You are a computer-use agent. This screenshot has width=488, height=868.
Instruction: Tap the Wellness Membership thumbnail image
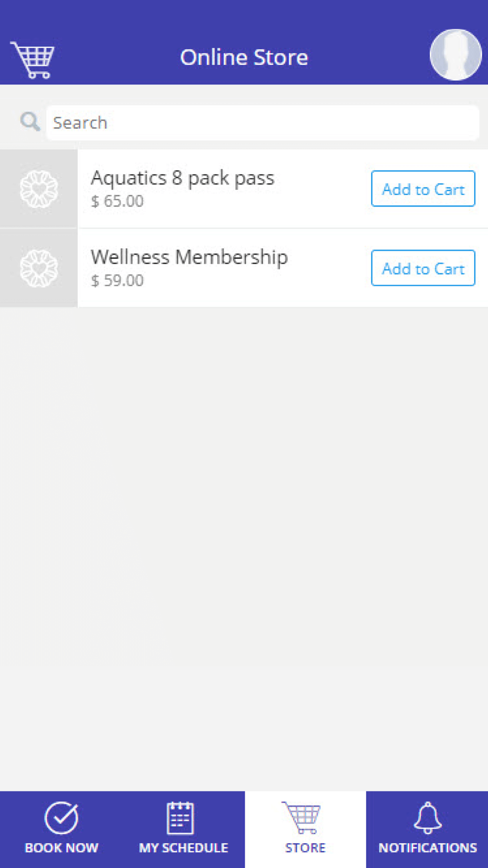tap(39, 268)
